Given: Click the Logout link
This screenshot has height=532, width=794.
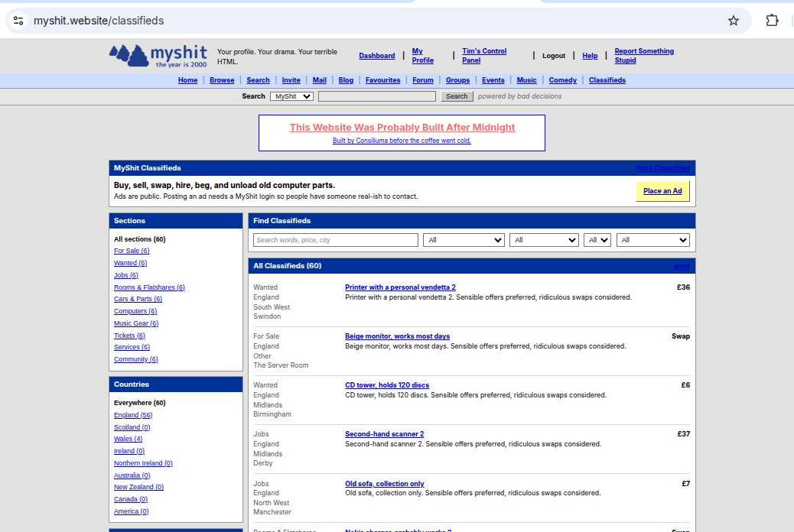Looking at the screenshot, I should [554, 56].
